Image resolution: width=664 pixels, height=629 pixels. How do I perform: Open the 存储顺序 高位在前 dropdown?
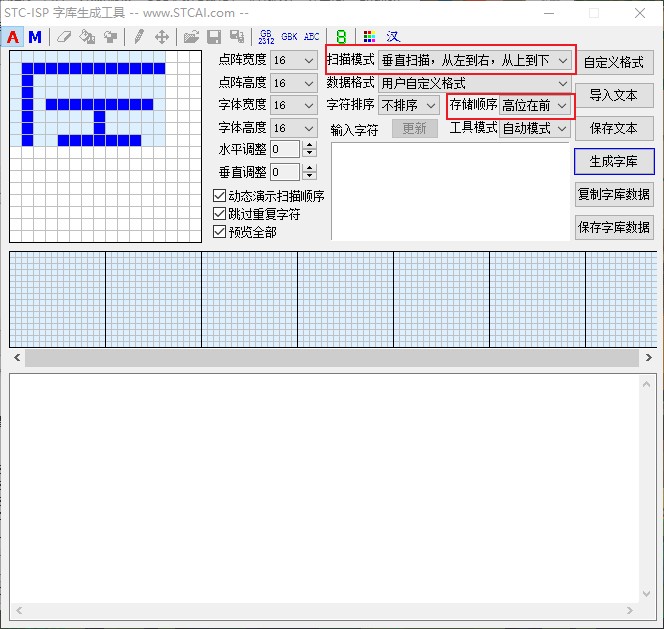coord(534,105)
